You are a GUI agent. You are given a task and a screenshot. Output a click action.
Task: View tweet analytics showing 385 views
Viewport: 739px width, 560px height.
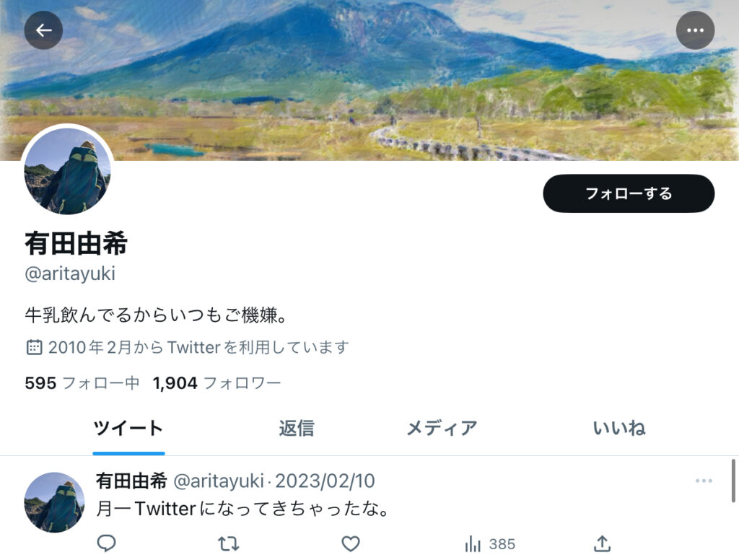(x=490, y=544)
